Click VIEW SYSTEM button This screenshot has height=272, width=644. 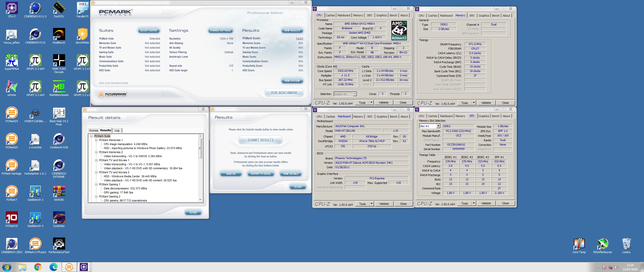(x=292, y=81)
